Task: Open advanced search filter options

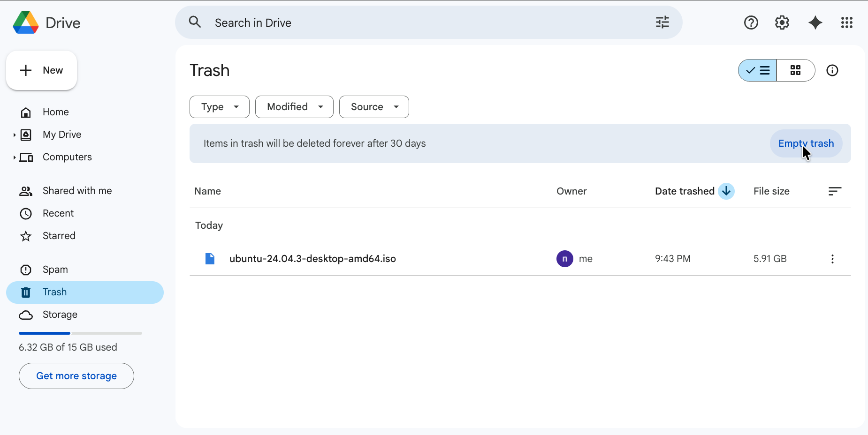Action: coord(662,22)
